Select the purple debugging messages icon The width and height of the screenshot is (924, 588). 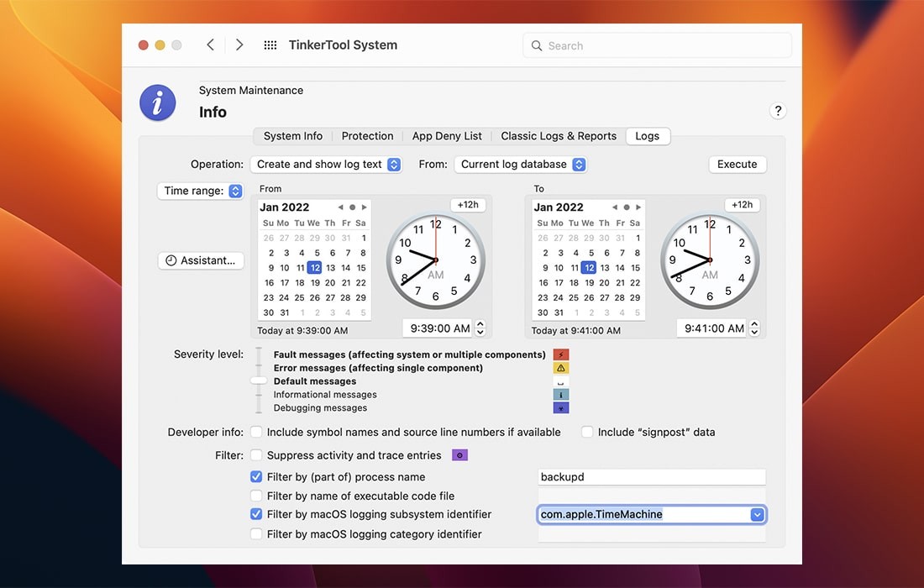(561, 407)
